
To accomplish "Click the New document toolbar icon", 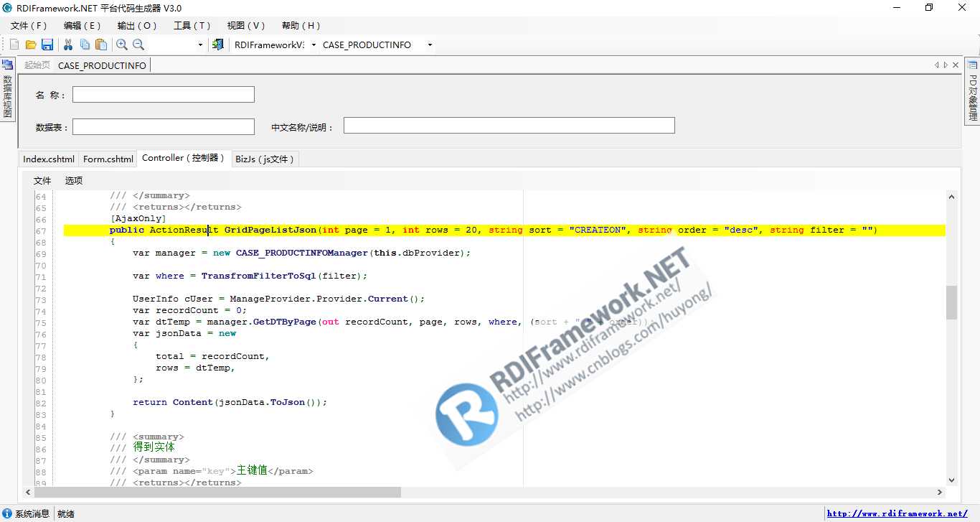I will tap(14, 45).
